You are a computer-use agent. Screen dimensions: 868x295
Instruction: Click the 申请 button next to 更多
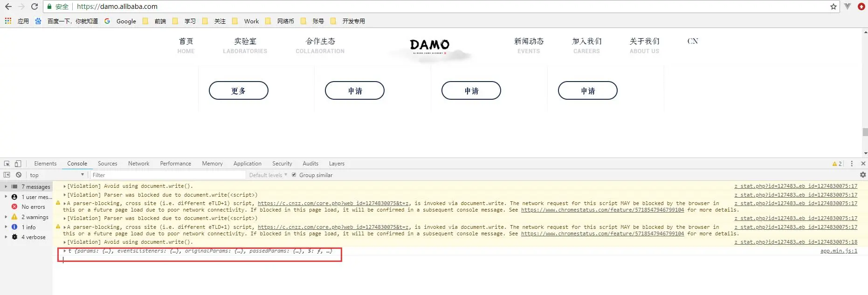coord(355,90)
